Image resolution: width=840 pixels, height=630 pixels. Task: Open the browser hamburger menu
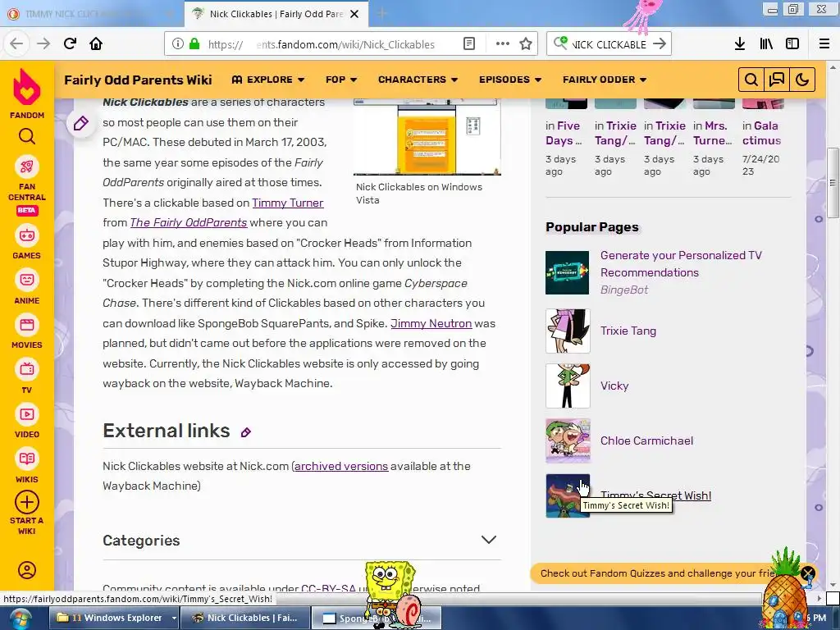click(824, 44)
